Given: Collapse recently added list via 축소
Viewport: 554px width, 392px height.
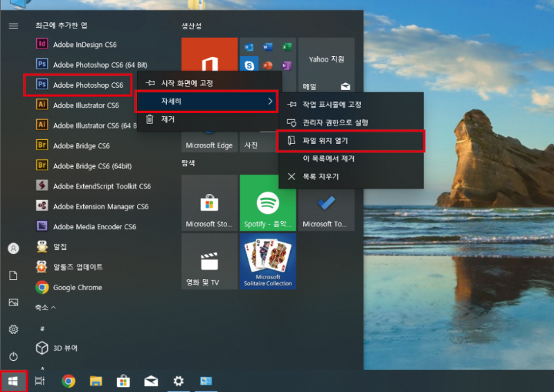Looking at the screenshot, I should coord(45,308).
